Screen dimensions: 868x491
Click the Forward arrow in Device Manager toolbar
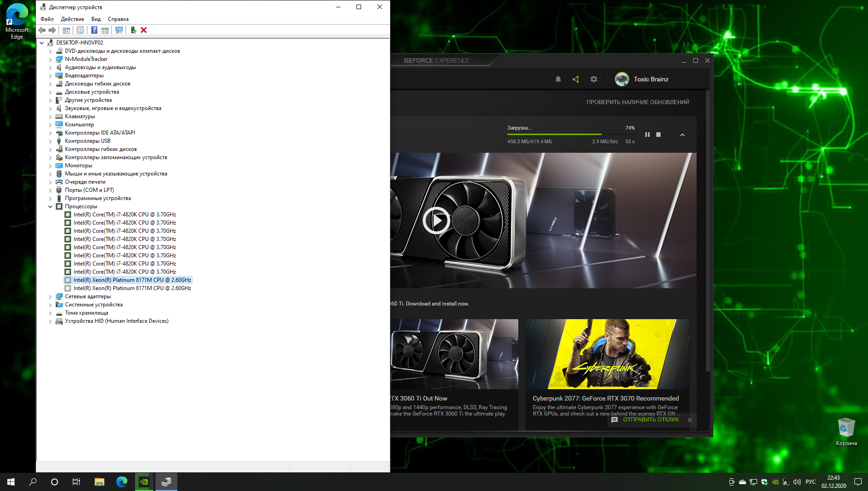coord(52,30)
